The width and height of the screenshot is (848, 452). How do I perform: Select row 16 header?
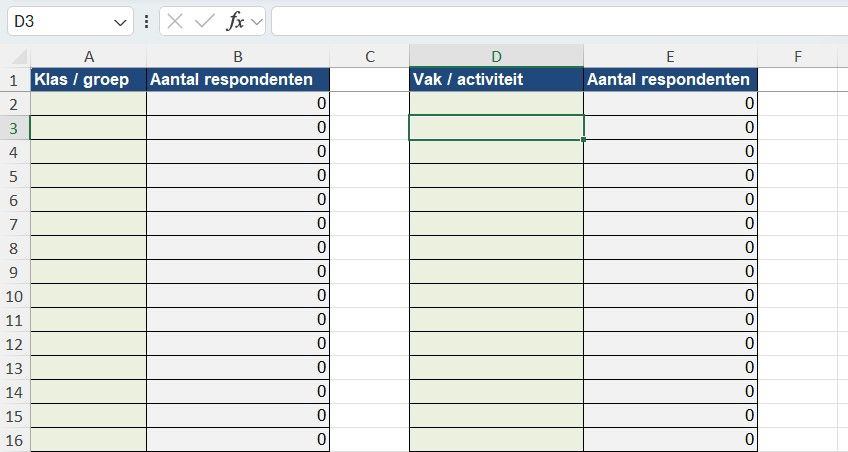15,440
